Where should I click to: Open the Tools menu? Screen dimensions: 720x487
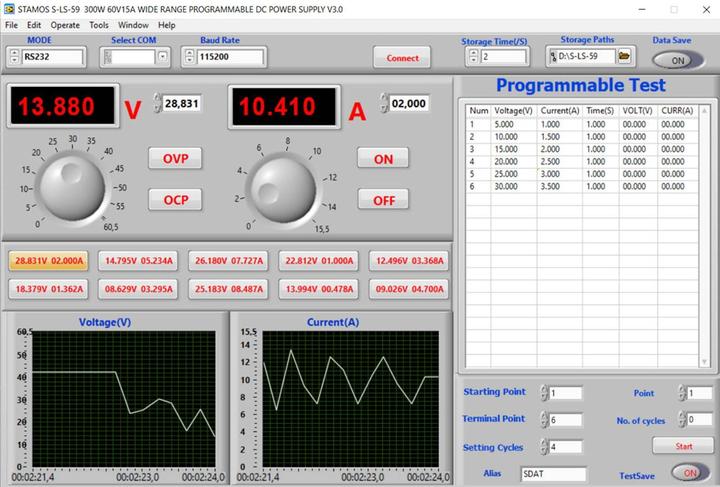99,25
